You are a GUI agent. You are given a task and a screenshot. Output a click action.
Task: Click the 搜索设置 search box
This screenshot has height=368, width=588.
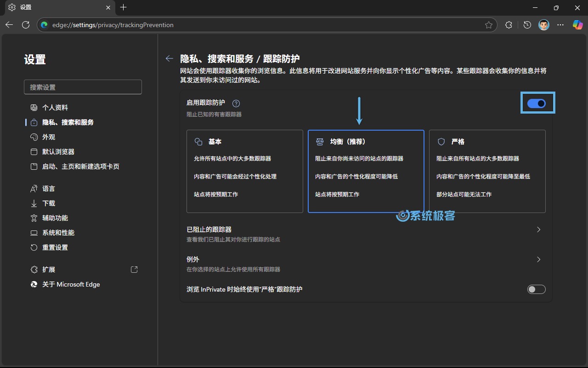(x=83, y=87)
